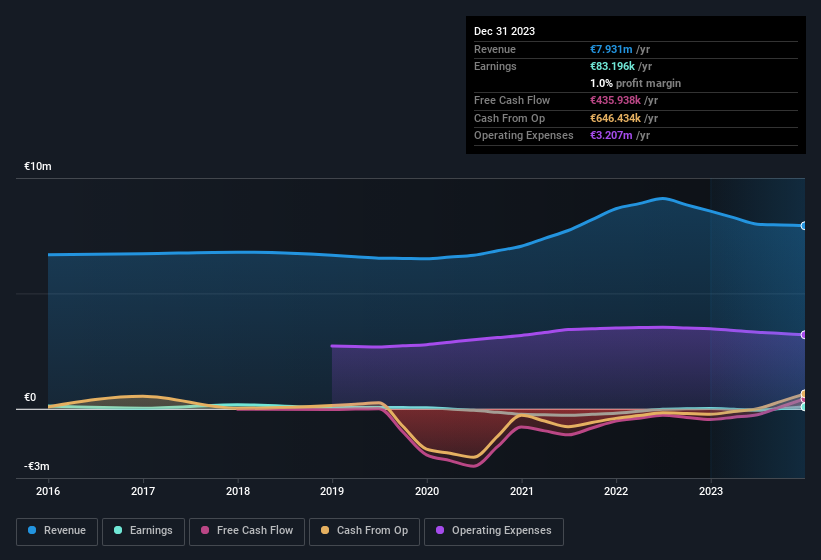Click the Operating Expenses tooltip label
The image size is (821, 560).
(524, 135)
